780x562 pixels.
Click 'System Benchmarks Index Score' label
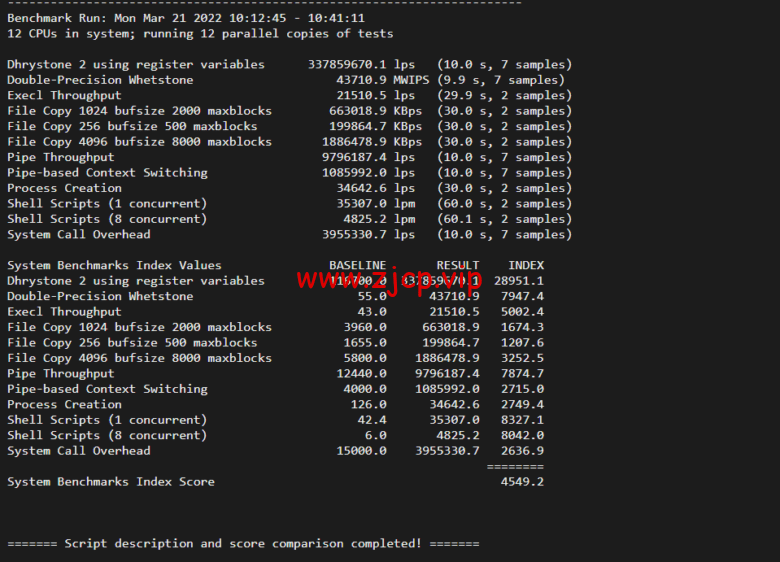click(111, 481)
